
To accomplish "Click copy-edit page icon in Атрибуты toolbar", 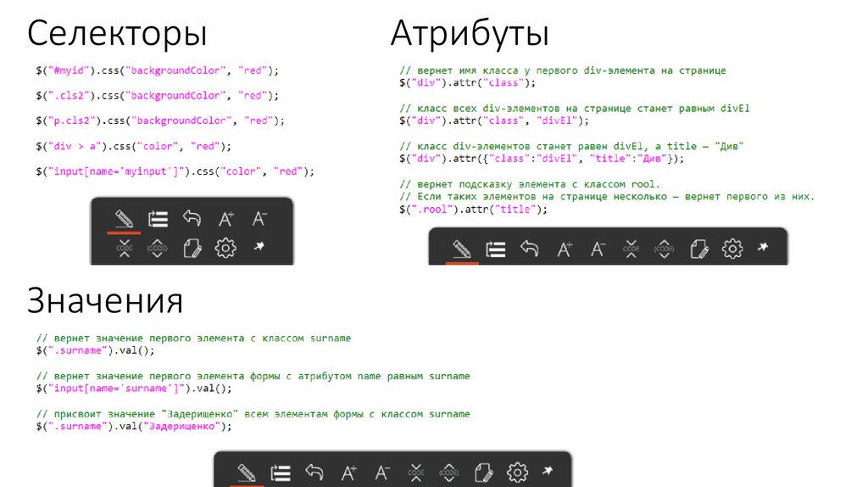I will (x=699, y=249).
